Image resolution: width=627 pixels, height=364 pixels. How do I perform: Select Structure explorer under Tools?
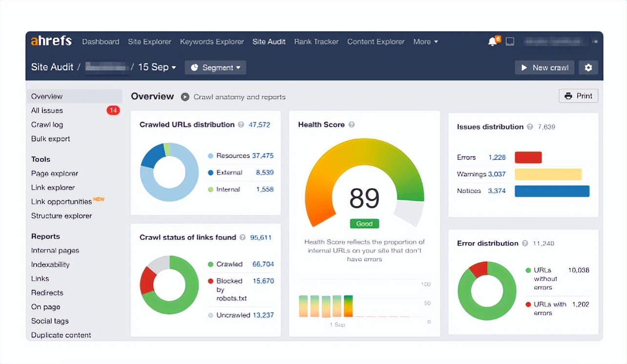62,216
